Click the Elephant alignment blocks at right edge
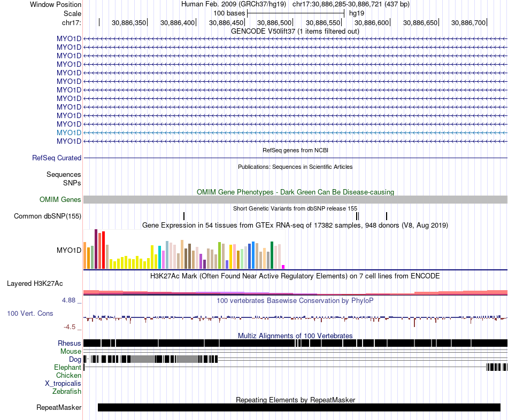This screenshot has width=508, height=420. point(497,367)
